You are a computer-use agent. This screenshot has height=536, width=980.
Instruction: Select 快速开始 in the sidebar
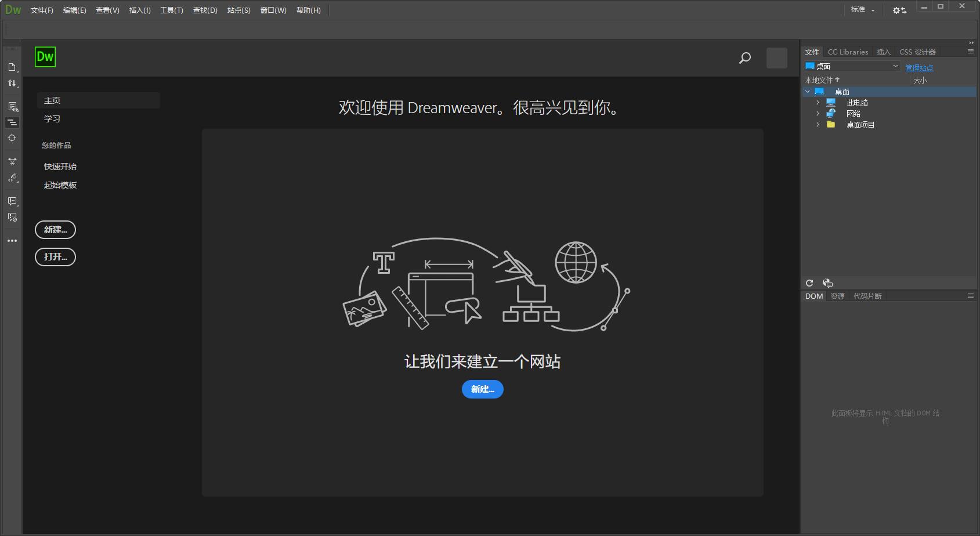60,166
